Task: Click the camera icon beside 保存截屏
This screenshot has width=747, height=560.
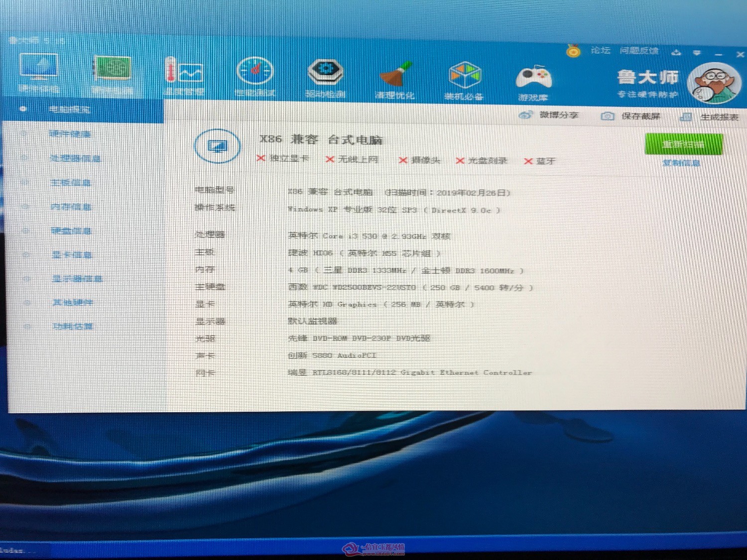Action: pyautogui.click(x=608, y=116)
